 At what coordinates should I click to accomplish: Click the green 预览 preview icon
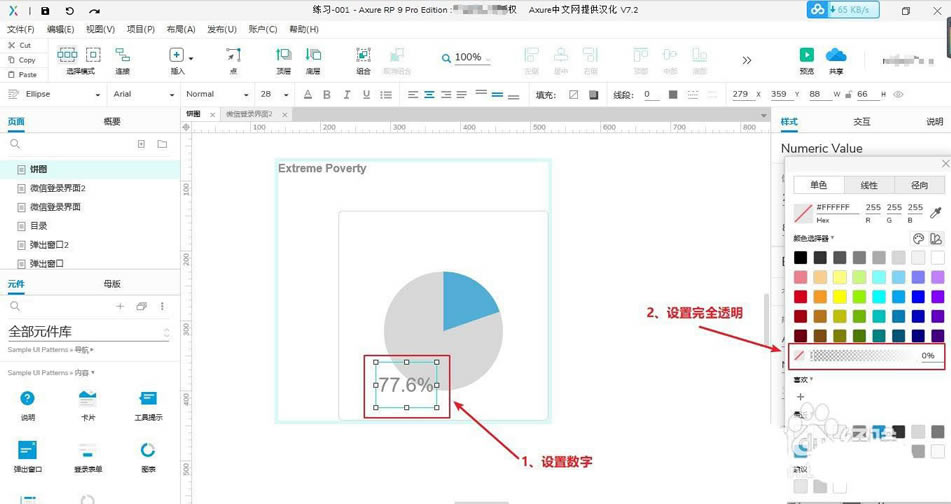[807, 55]
